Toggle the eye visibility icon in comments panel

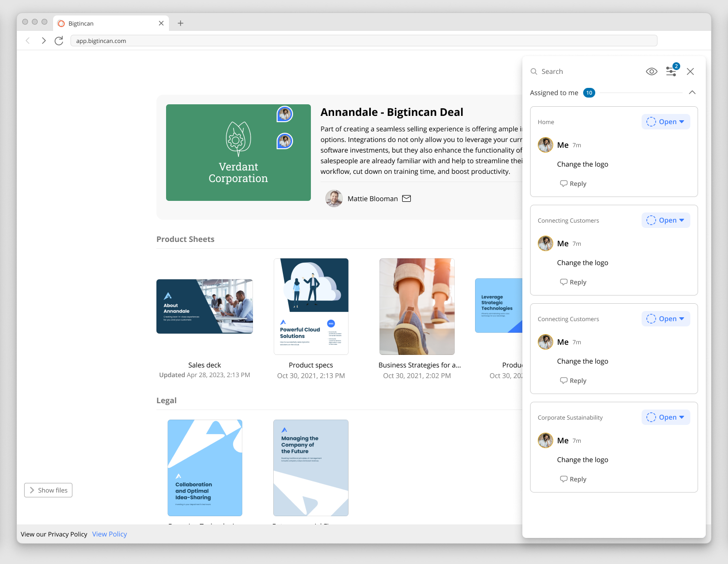click(x=652, y=71)
